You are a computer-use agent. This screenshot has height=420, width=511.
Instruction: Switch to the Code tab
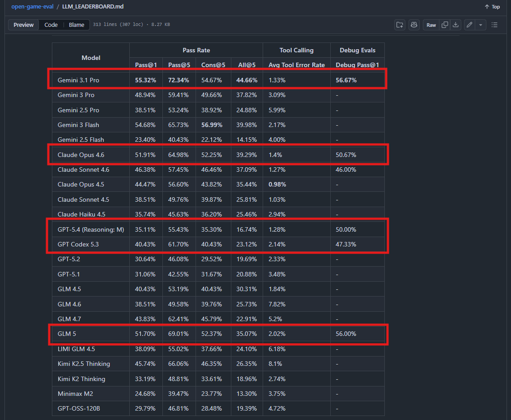click(x=51, y=25)
